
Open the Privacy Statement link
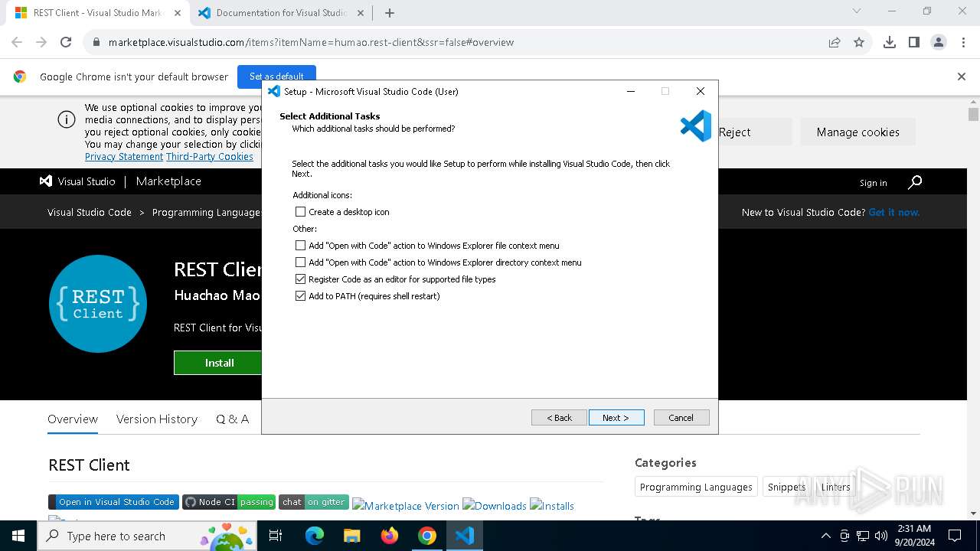[x=124, y=156]
